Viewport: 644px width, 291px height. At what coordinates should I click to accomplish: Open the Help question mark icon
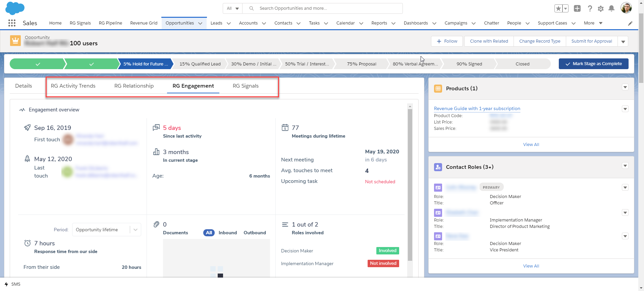[x=590, y=8]
